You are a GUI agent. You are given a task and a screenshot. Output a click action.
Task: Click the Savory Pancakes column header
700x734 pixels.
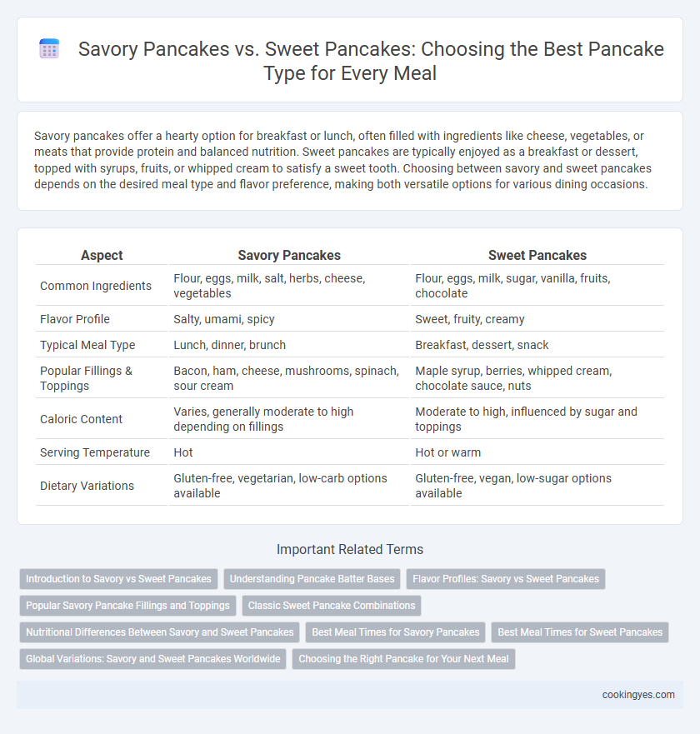coord(289,255)
